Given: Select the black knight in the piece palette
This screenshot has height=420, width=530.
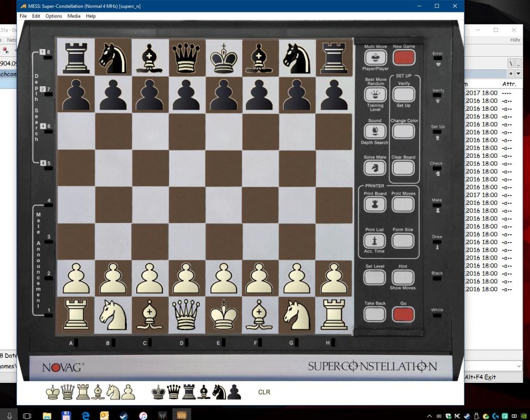Looking at the screenshot, I should point(219,393).
